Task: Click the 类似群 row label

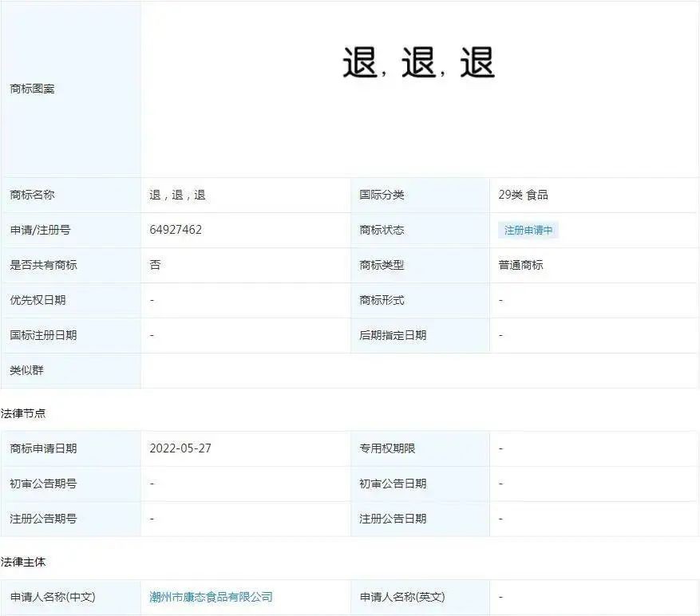Action: tap(27, 370)
